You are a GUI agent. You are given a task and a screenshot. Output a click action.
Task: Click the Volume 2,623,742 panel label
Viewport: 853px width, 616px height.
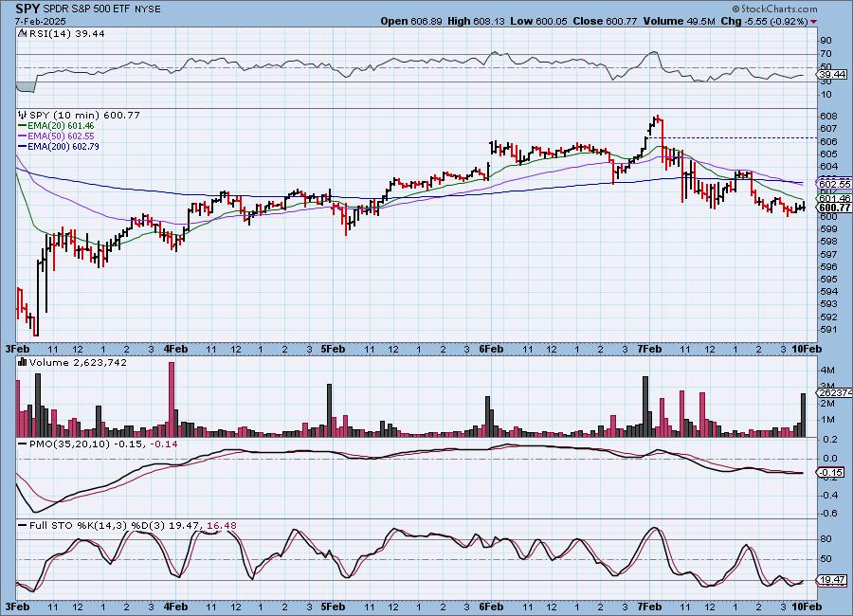tap(78, 362)
